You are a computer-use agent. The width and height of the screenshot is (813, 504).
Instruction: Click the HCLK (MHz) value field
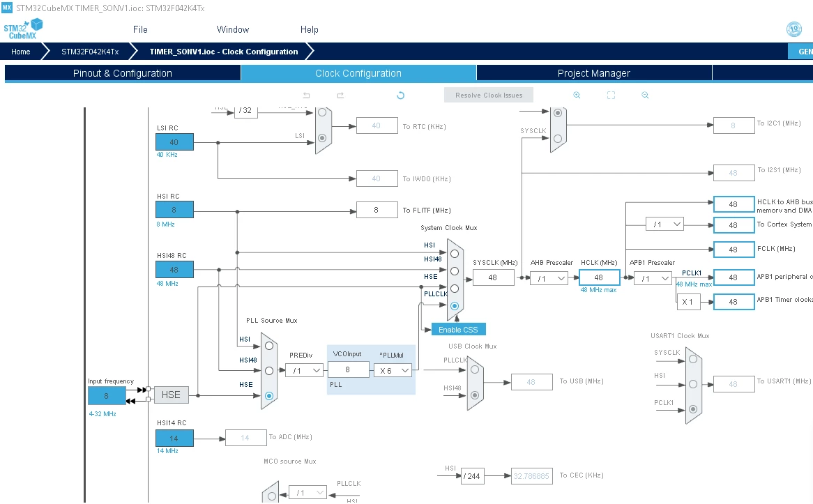(600, 277)
